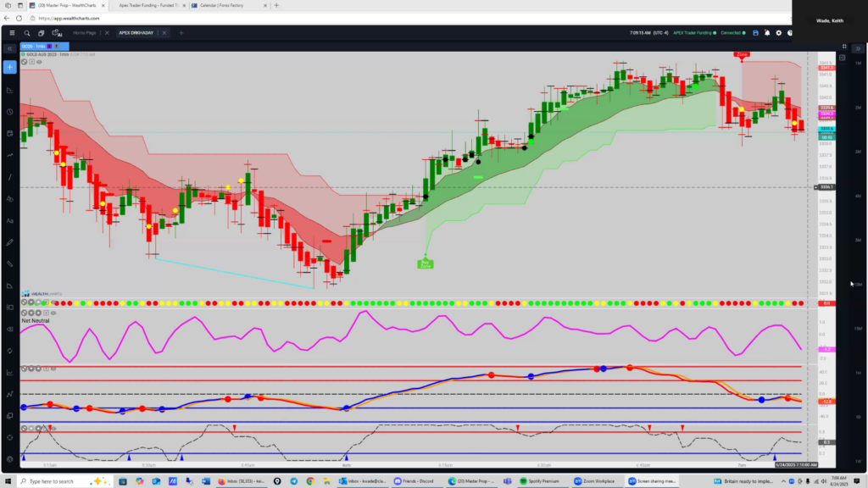Add a new workspace tab

pos(181,33)
